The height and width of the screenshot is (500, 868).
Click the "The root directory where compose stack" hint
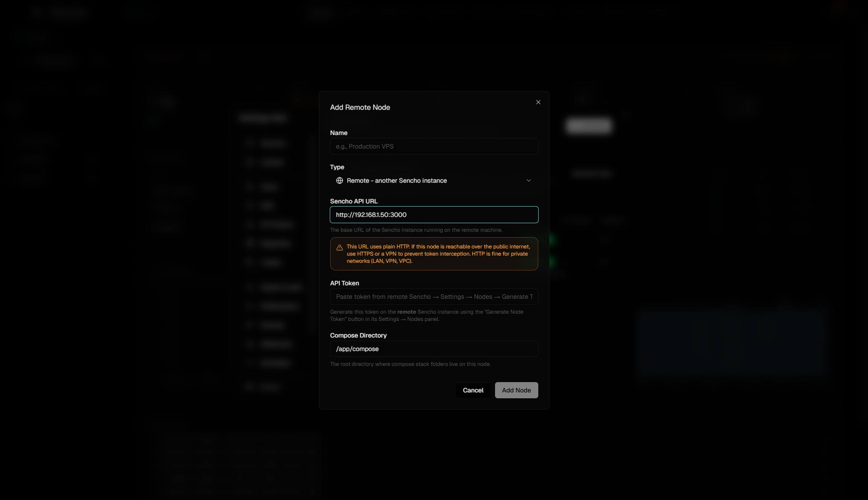(x=410, y=364)
